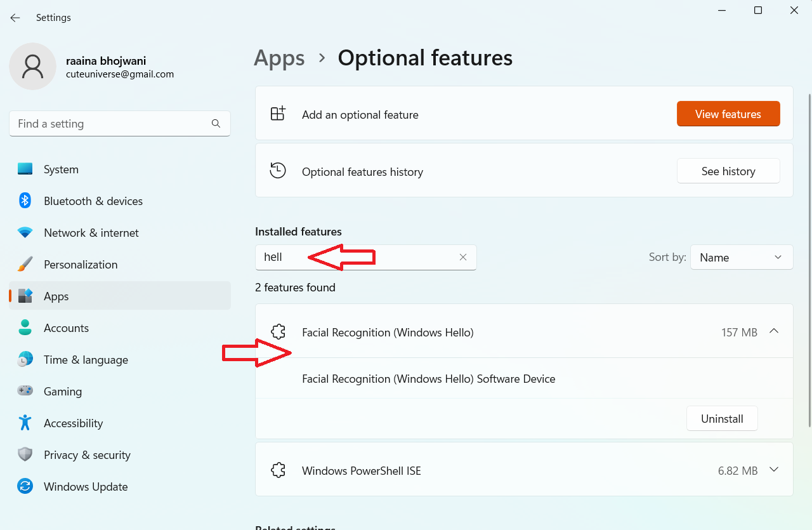This screenshot has height=530, width=812.
Task: Click the back arrow in Settings header
Action: click(x=15, y=18)
